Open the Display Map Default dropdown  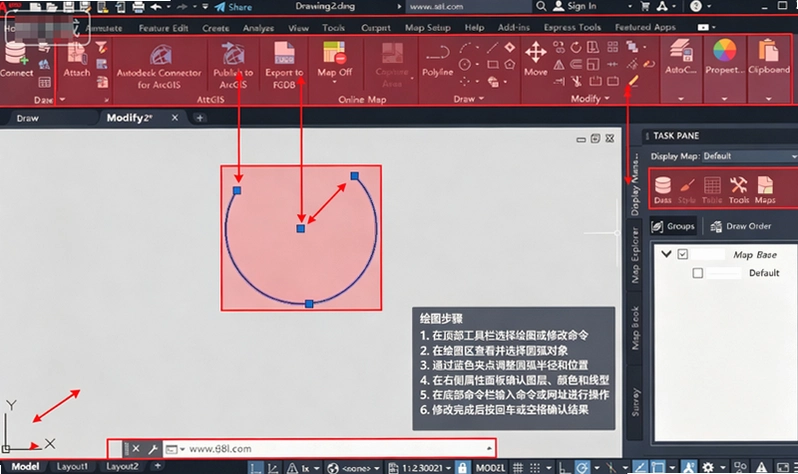coord(749,156)
